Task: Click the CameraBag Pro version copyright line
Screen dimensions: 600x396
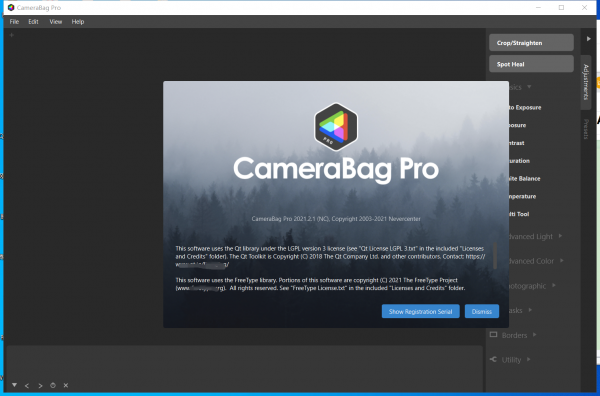Action: [x=336, y=219]
